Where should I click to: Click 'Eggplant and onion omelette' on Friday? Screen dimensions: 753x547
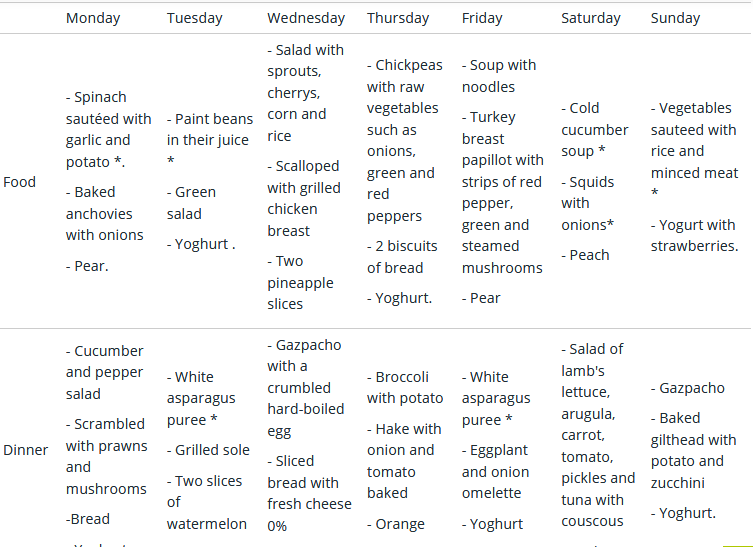coord(495,472)
